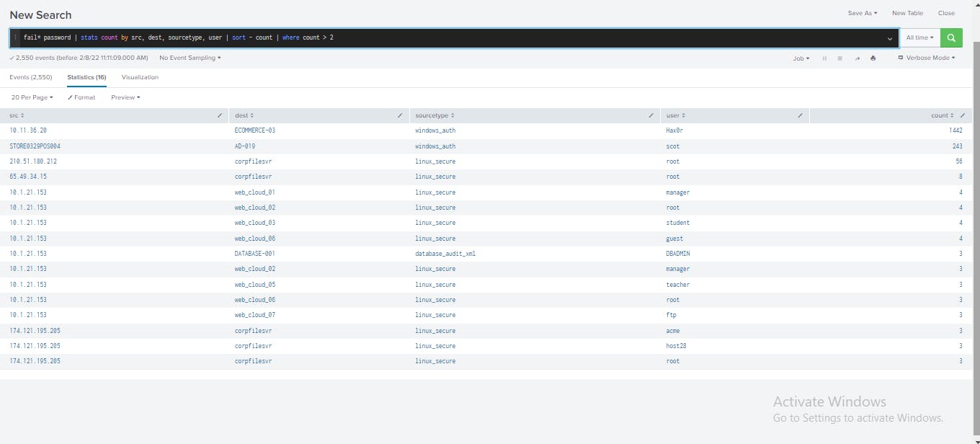
Task: Share the search job with the arrow icon
Action: click(x=857, y=58)
